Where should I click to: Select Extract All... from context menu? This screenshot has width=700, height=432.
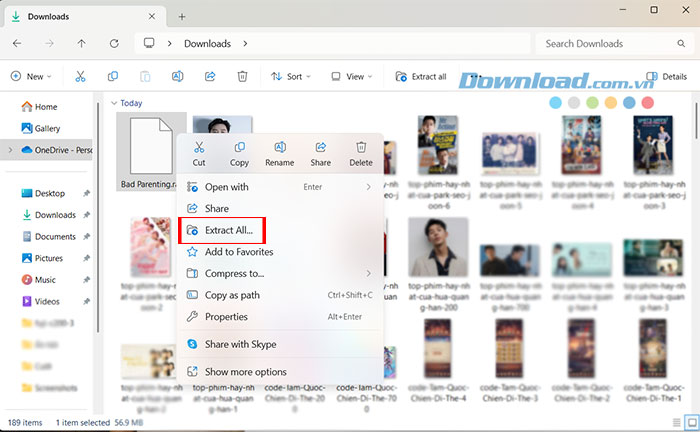coord(228,230)
